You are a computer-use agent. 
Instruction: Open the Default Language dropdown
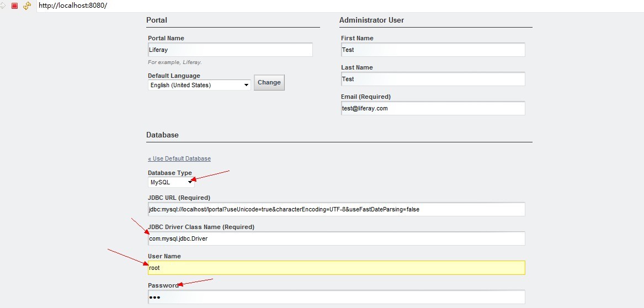[x=199, y=85]
